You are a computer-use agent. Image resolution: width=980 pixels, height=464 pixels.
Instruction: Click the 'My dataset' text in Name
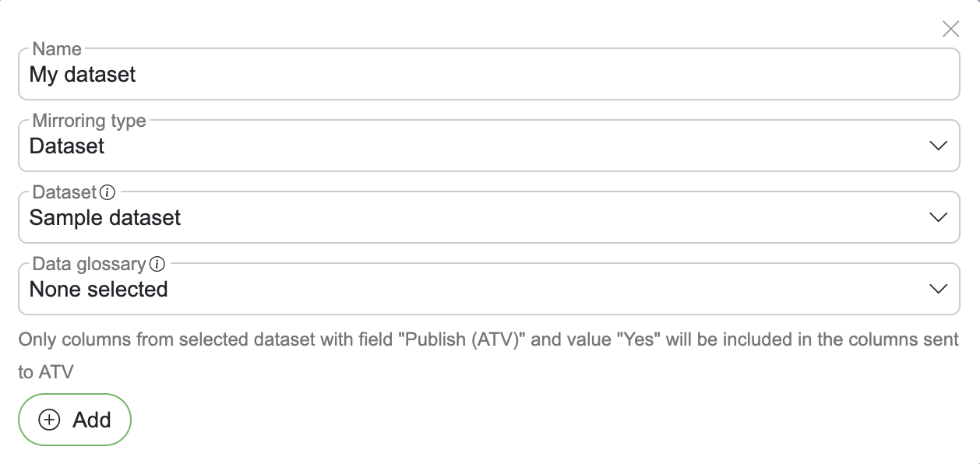click(x=83, y=75)
